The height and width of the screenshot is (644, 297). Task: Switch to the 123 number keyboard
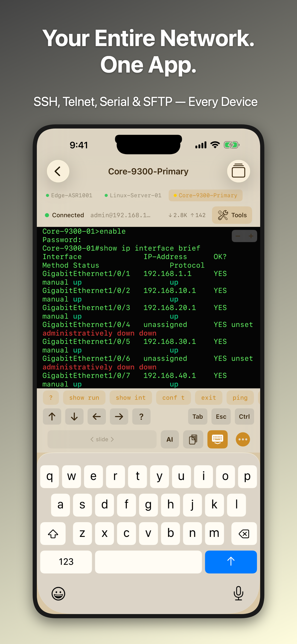click(66, 562)
